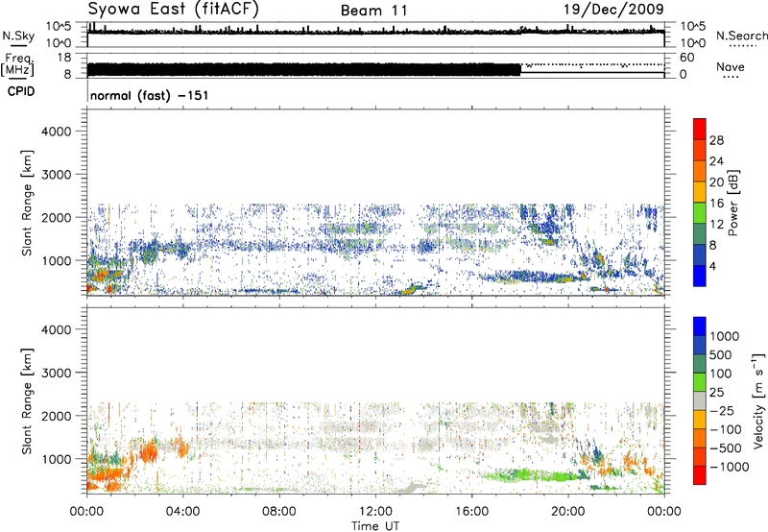Click the "-1000" velocity colorbar label

pos(729,467)
